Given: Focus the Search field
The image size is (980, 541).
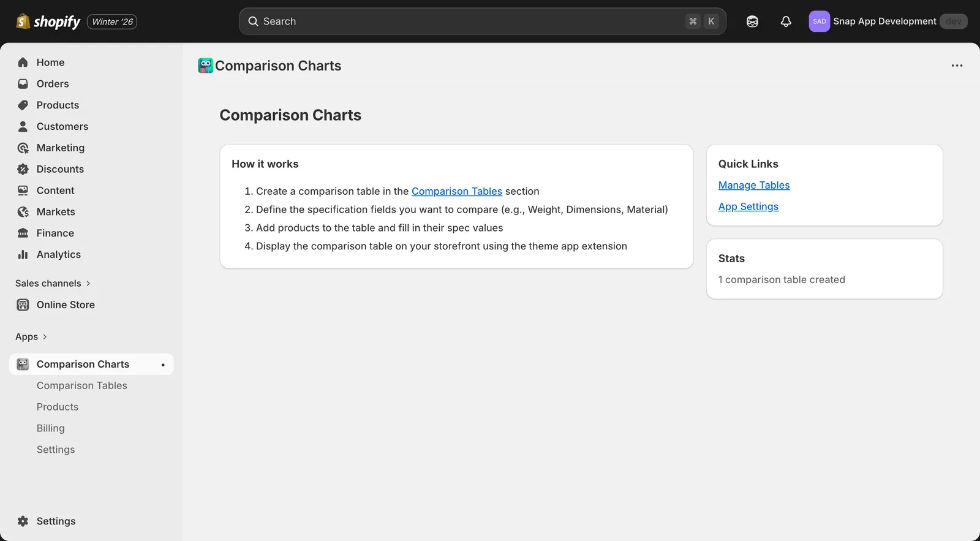Looking at the screenshot, I should point(482,21).
